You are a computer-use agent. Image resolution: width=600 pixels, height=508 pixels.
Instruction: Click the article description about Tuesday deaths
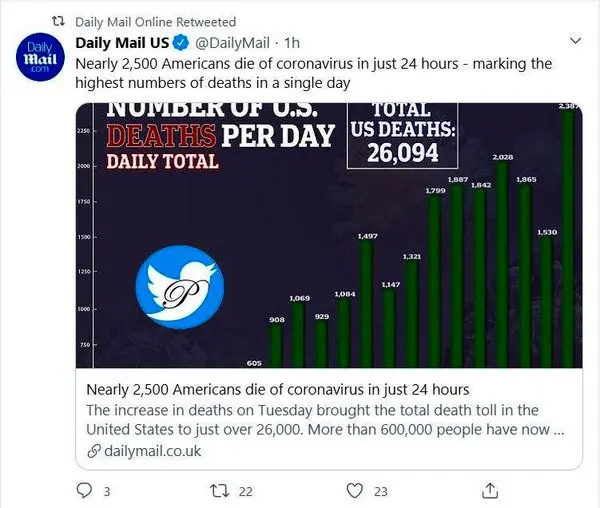325,420
